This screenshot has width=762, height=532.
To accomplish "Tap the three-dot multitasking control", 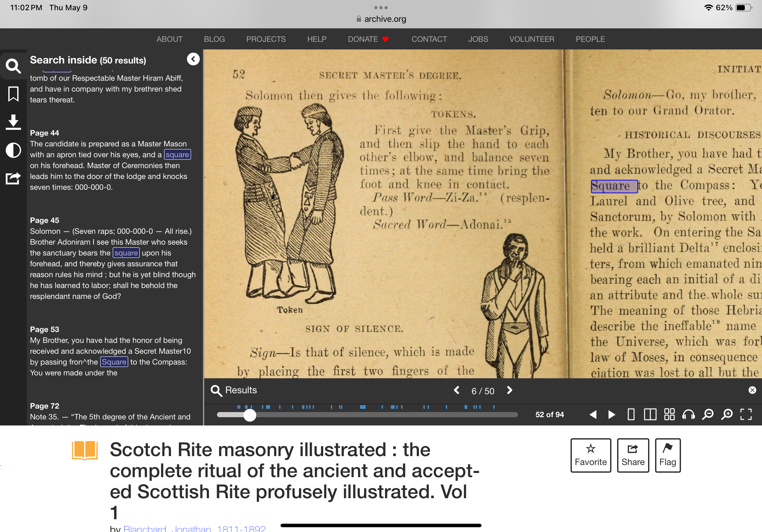I will pos(381,7).
